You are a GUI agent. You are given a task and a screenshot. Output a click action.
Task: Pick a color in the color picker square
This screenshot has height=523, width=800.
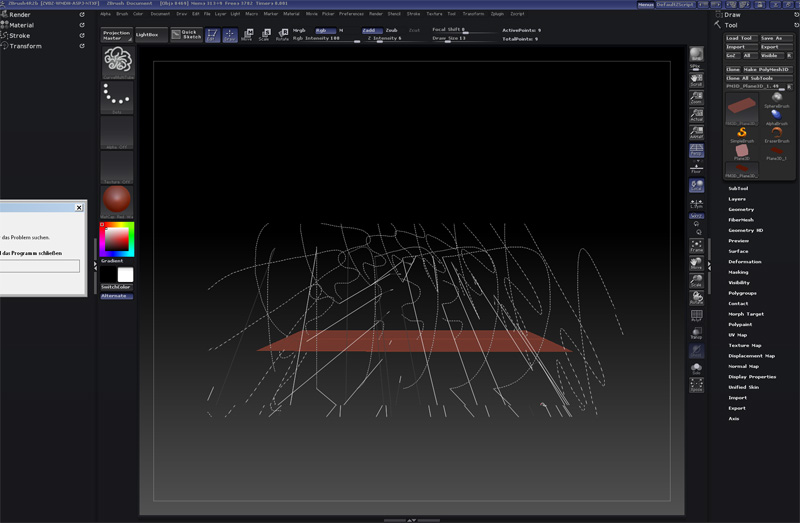point(117,238)
